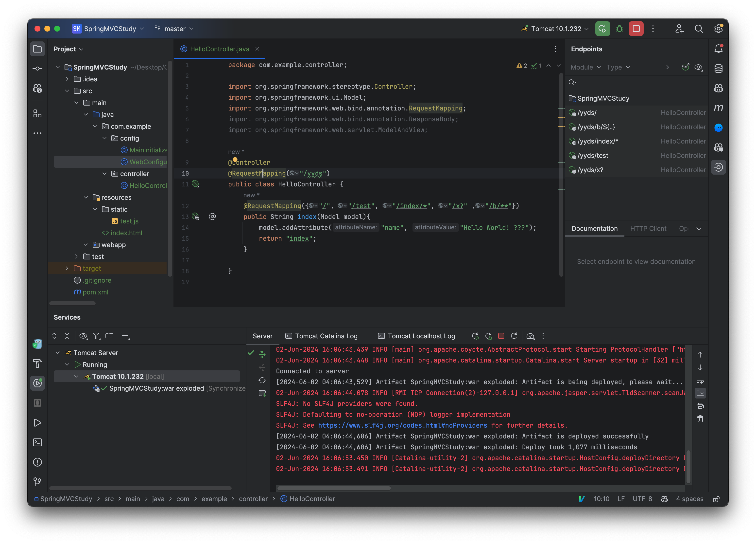Click Add Service plus icon
756x543 pixels.
(x=125, y=336)
